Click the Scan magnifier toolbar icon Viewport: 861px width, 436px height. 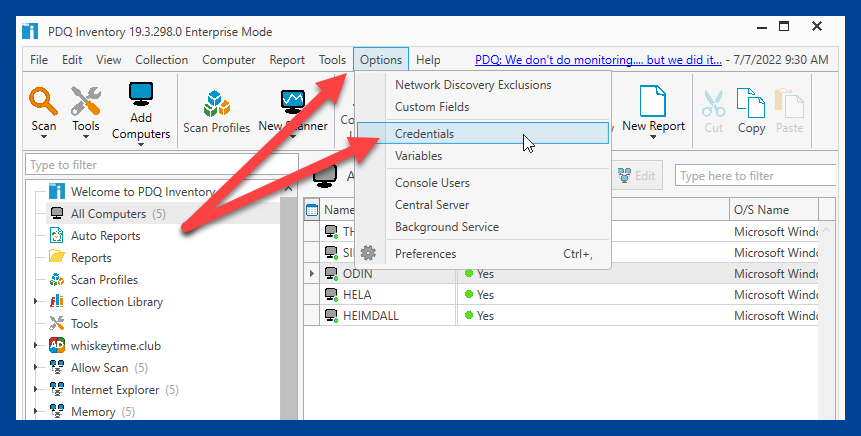click(43, 101)
